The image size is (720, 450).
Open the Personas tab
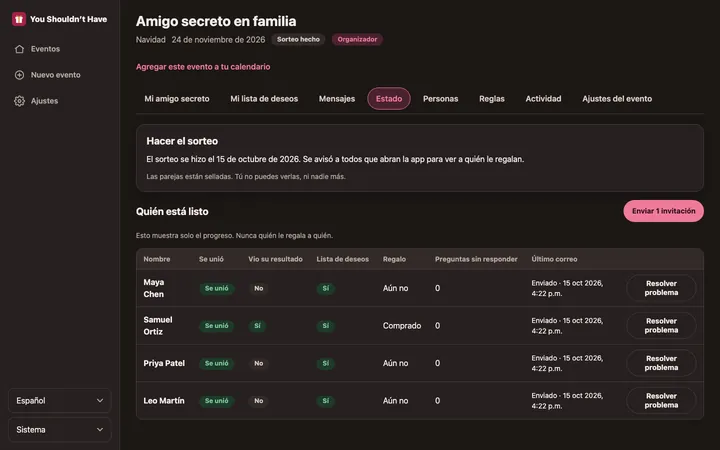coord(440,99)
